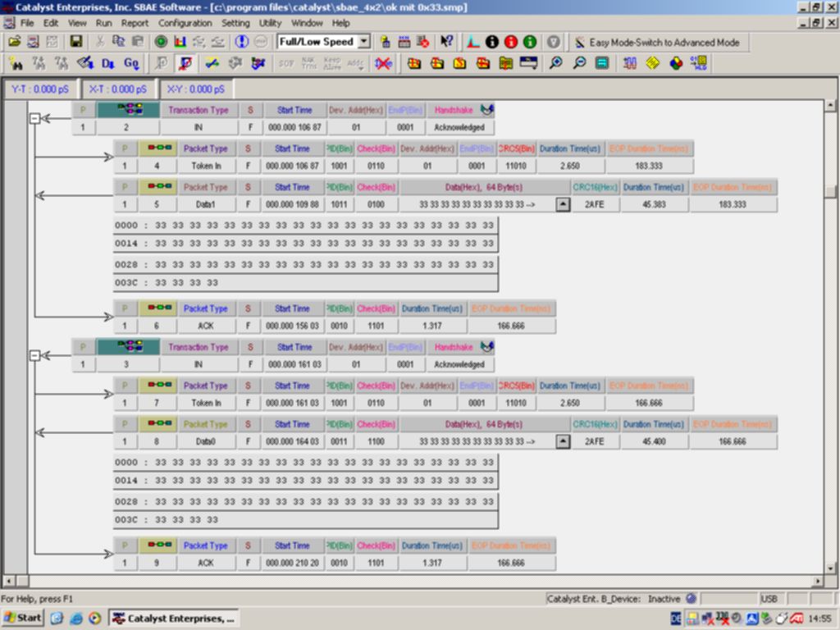Click the horizontal scrollbar right arrow

pos(818,581)
